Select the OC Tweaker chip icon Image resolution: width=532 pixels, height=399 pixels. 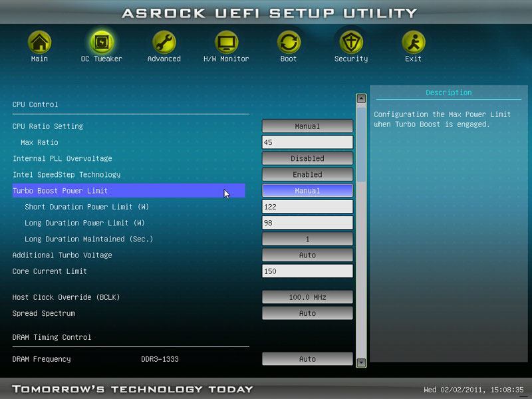(102, 42)
